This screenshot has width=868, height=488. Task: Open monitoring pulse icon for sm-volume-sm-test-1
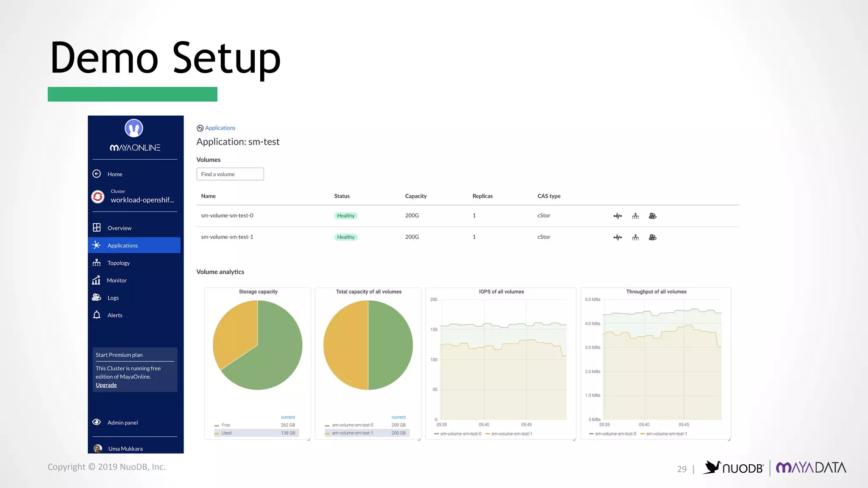[x=618, y=237]
